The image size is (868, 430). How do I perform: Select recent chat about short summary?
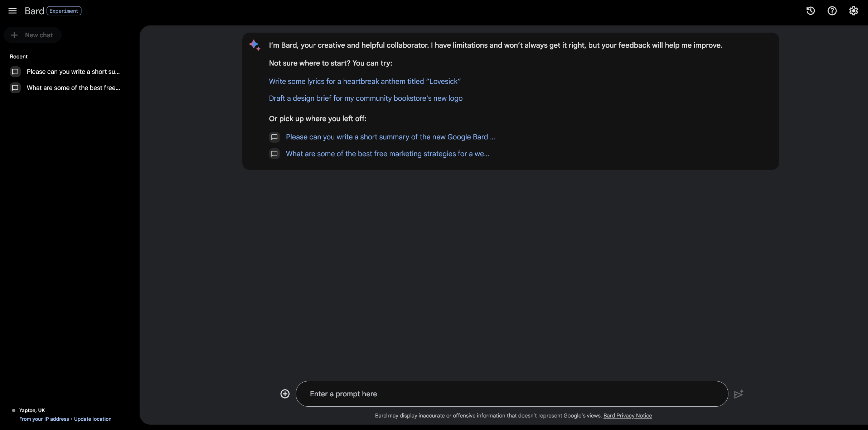click(x=73, y=71)
